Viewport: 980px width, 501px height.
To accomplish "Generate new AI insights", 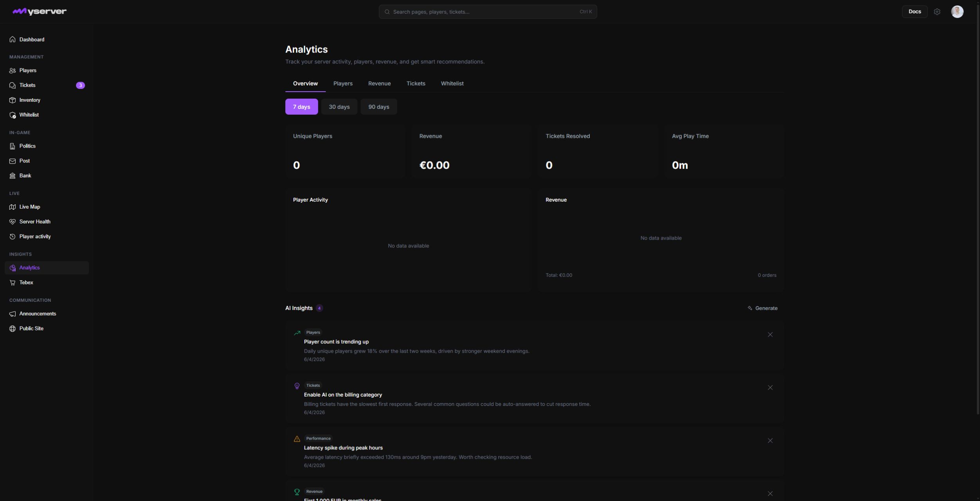I will pos(762,308).
